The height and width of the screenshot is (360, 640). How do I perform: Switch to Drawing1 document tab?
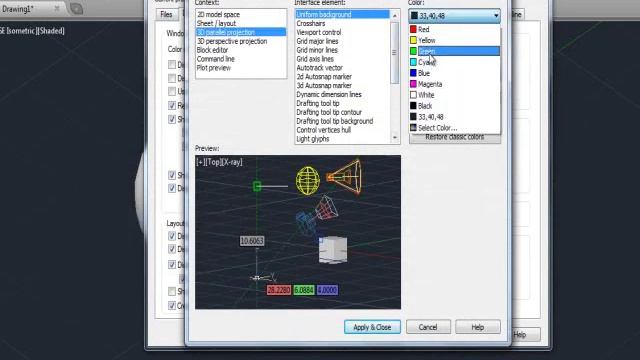click(x=18, y=9)
